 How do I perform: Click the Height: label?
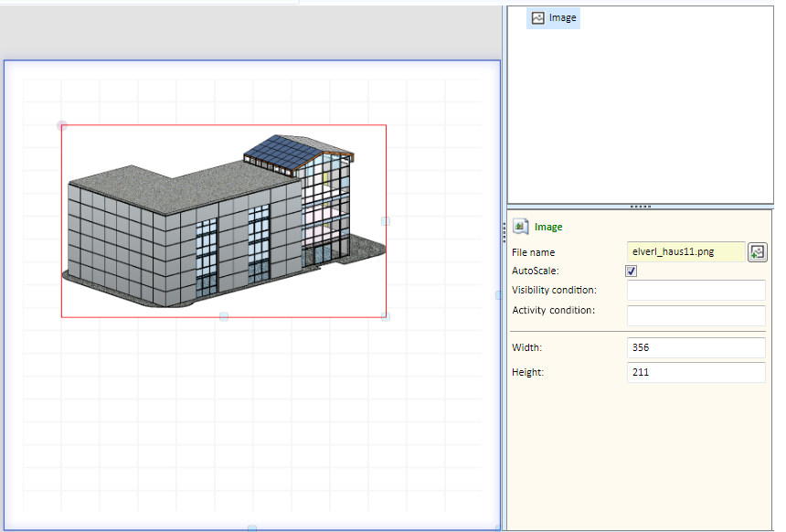click(x=528, y=373)
